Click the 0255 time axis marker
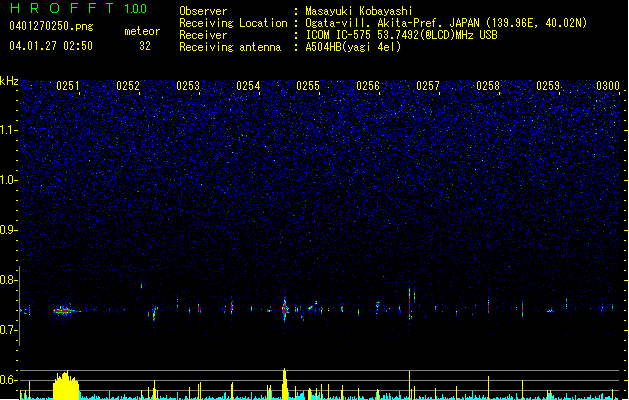 click(x=308, y=86)
